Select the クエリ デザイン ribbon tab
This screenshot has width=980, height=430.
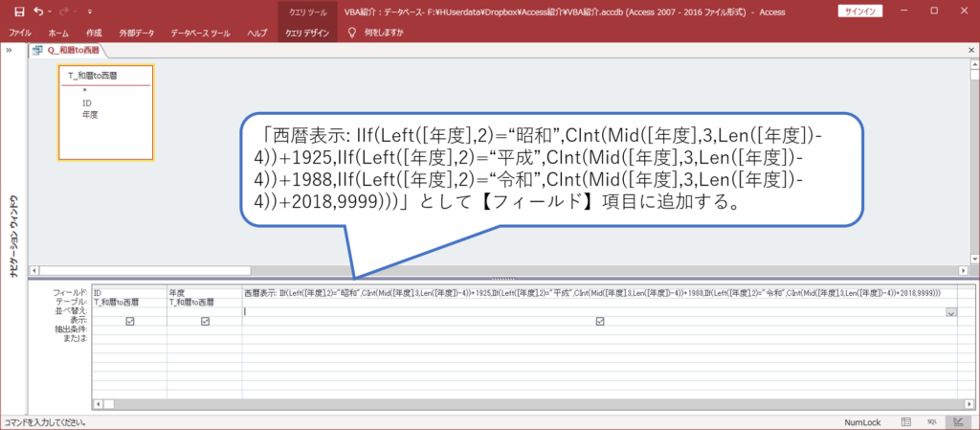(307, 33)
